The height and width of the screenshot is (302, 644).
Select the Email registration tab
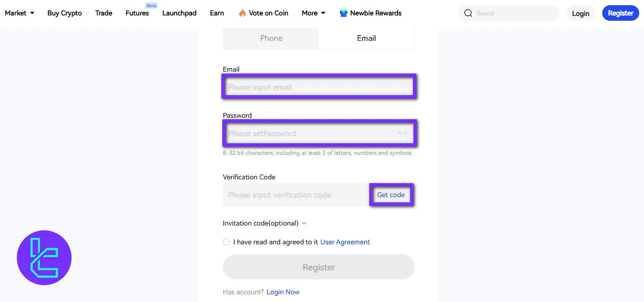point(366,38)
